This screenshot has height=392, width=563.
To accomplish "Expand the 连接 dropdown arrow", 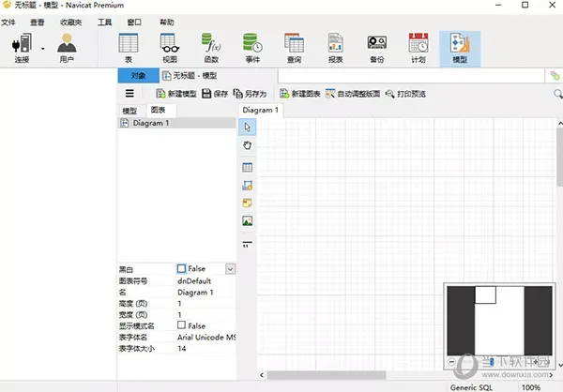I will tap(43, 49).
